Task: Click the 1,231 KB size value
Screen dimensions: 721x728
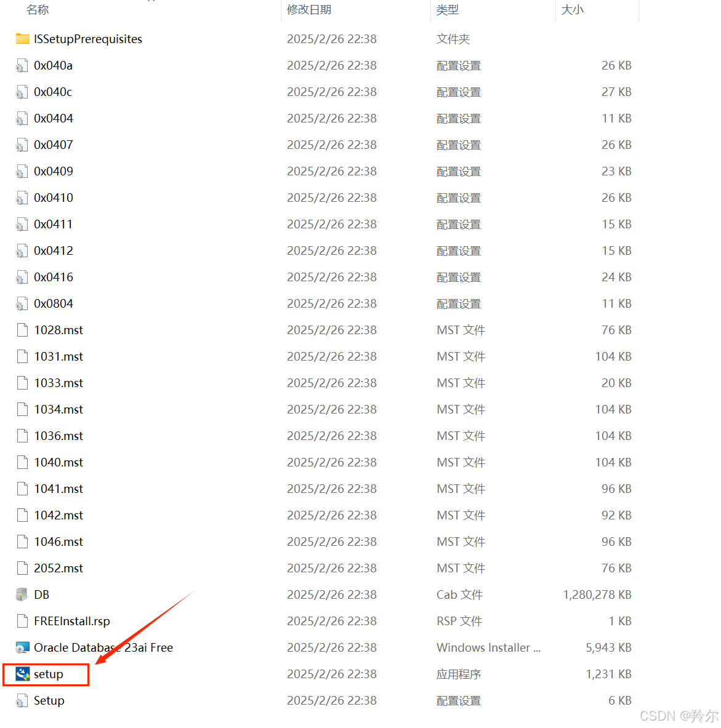Action: point(608,674)
